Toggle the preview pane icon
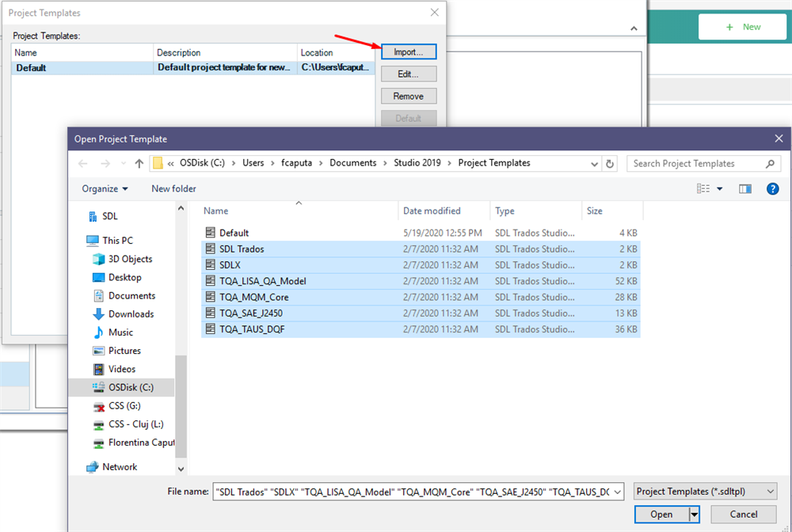 tap(745, 188)
